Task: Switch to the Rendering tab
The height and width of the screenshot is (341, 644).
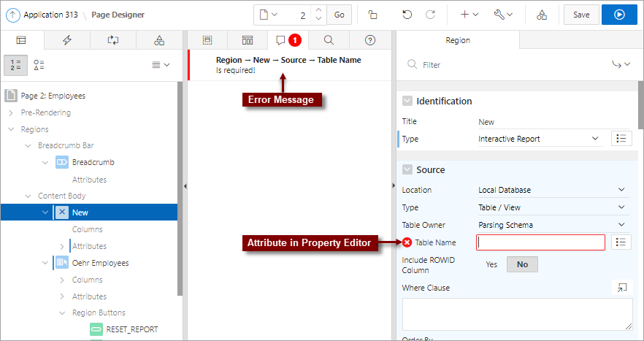Action: coord(21,40)
